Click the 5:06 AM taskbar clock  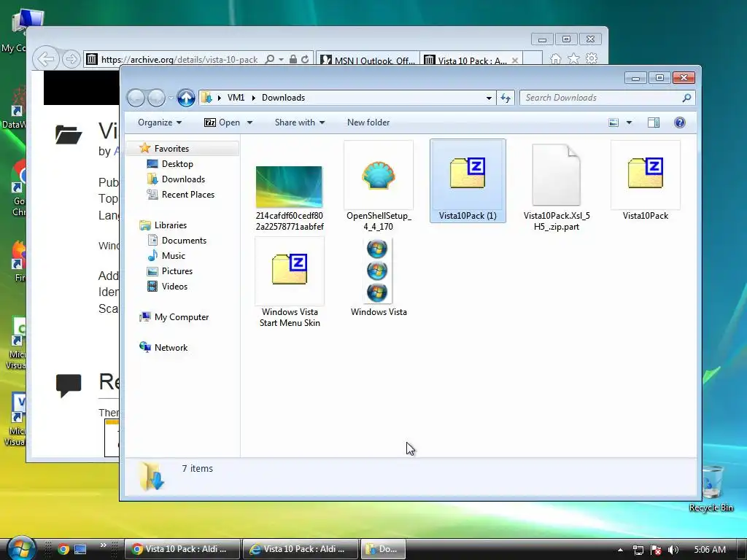(x=710, y=550)
